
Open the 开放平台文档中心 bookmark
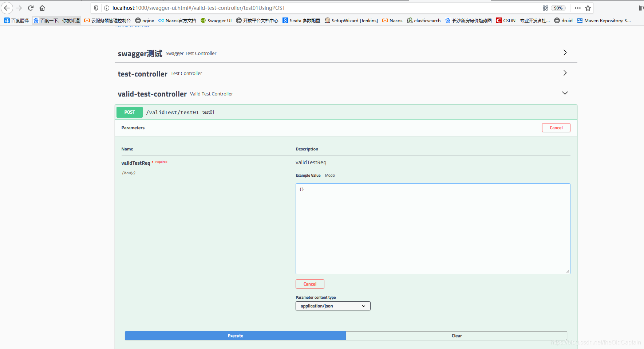[257, 20]
